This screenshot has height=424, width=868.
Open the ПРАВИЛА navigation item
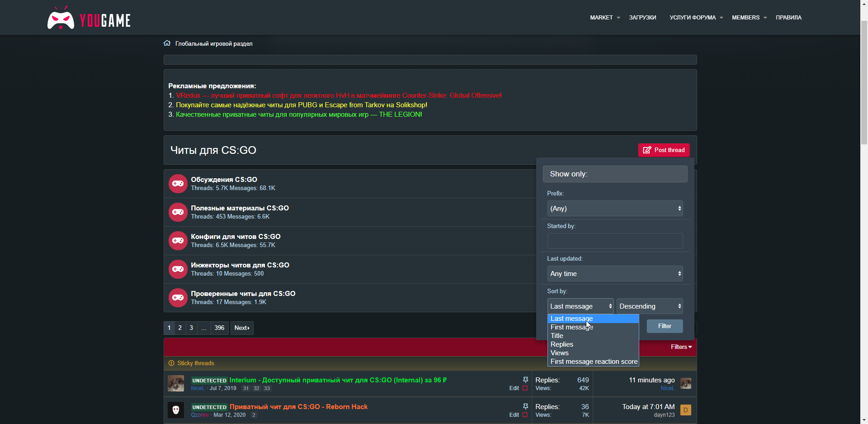coord(788,18)
